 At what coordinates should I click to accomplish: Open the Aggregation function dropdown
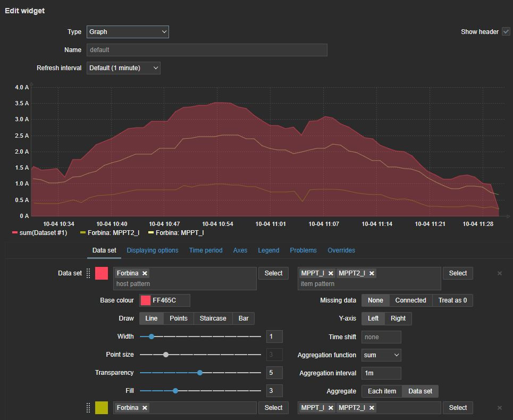click(381, 355)
